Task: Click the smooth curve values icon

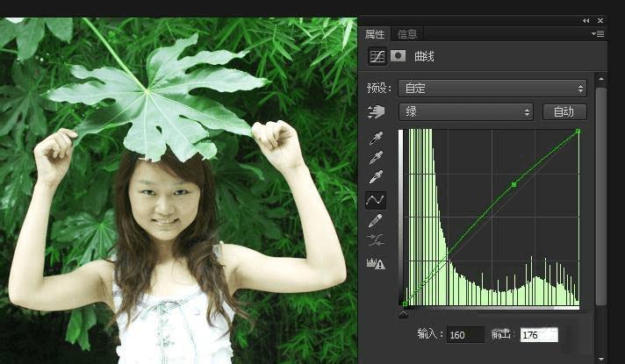Action: tap(376, 240)
